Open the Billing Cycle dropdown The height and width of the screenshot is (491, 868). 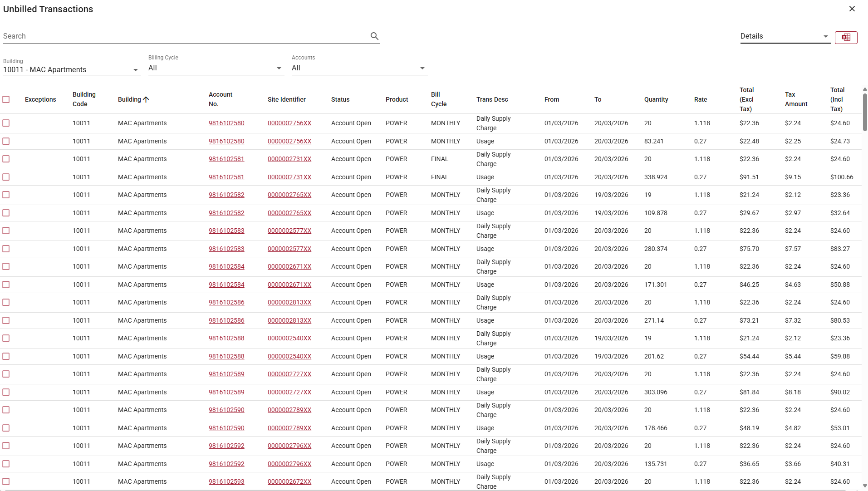(216, 68)
